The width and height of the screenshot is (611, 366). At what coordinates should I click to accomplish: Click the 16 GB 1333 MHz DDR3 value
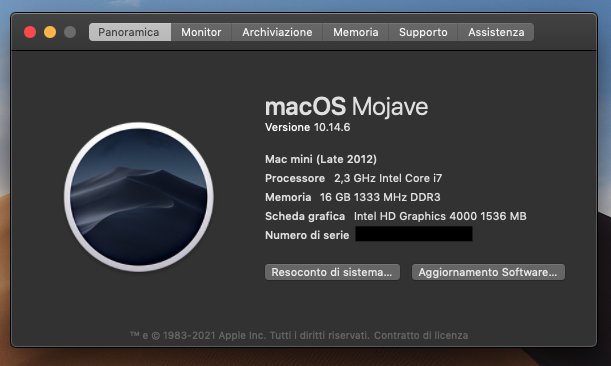click(380, 197)
